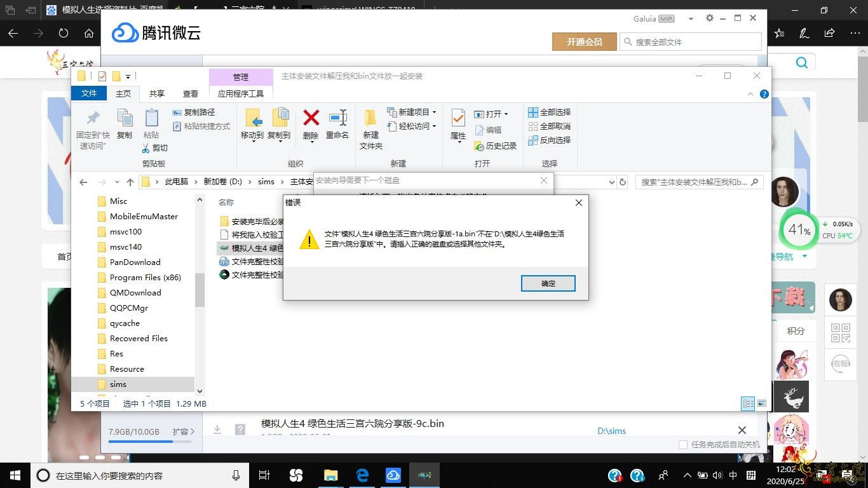Toggle auto shutdown after tasks complete checkbox
This screenshot has width=868, height=488.
point(683,445)
